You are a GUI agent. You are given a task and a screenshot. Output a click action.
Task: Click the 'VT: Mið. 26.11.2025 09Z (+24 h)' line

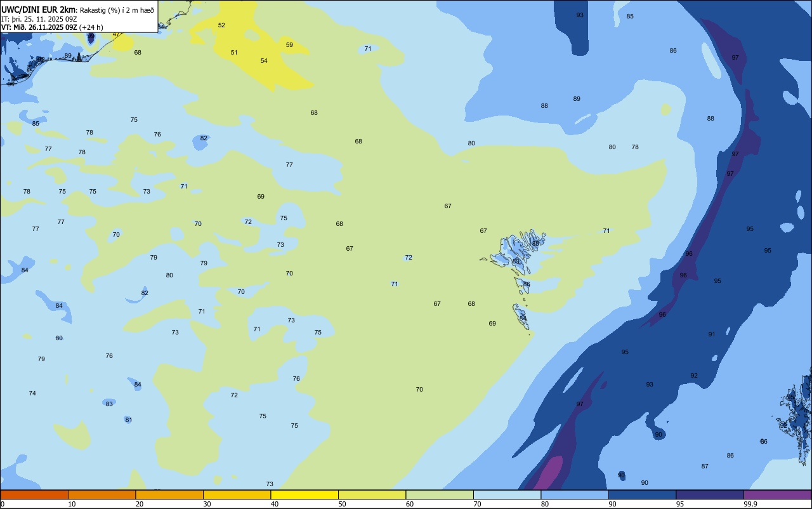52,27
